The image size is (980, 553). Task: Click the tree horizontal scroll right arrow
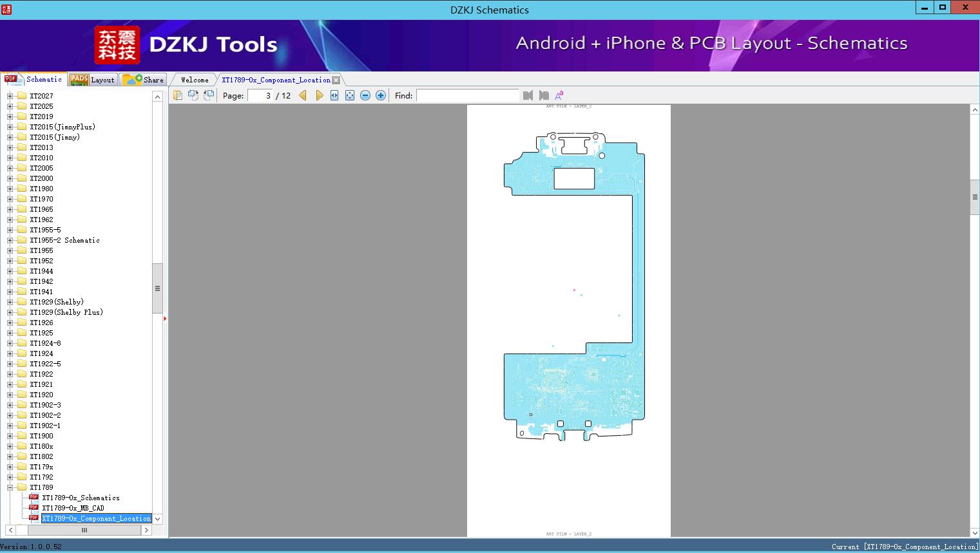[x=146, y=530]
